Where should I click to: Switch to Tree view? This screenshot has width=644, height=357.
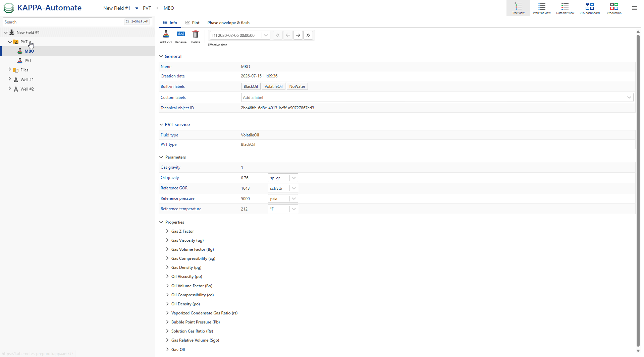[x=518, y=8]
